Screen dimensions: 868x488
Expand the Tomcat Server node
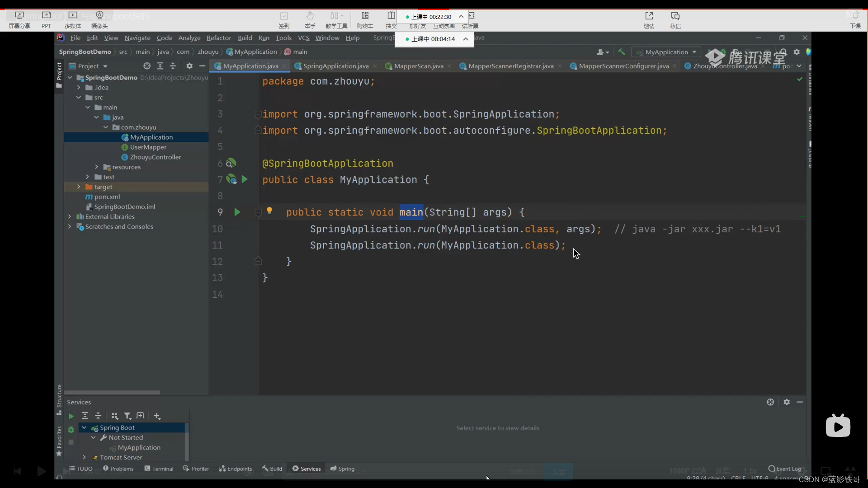84,457
